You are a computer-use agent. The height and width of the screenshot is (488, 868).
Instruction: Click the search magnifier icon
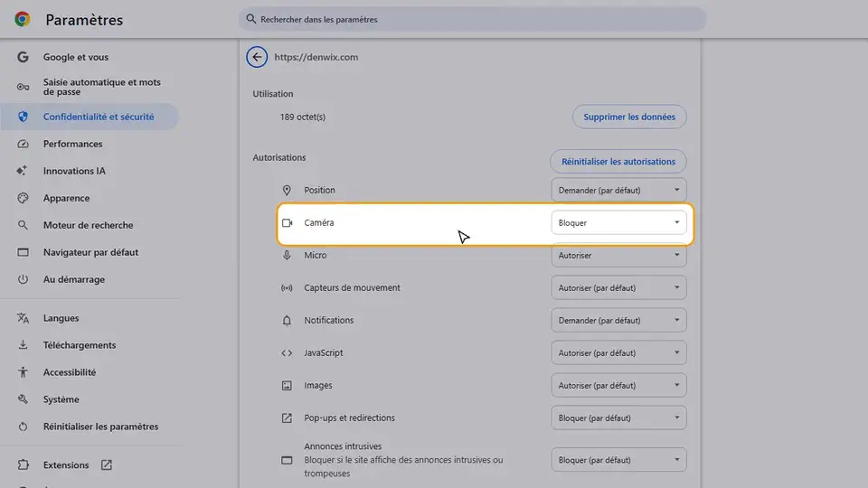(x=250, y=19)
